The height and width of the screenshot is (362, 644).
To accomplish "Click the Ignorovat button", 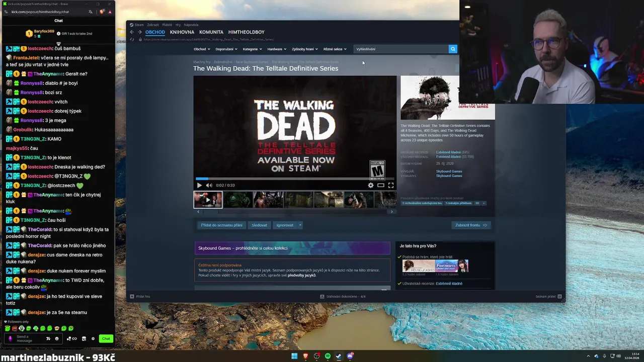I will [x=285, y=225].
